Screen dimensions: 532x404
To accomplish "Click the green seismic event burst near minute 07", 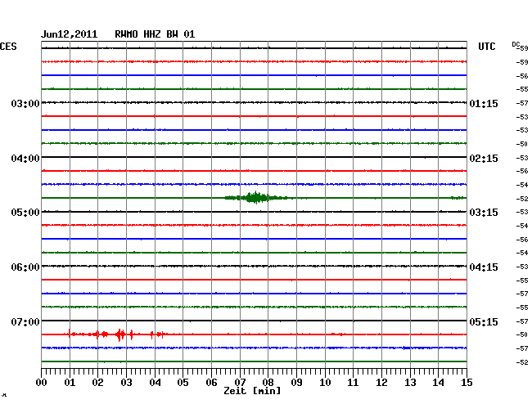I will (x=256, y=198).
